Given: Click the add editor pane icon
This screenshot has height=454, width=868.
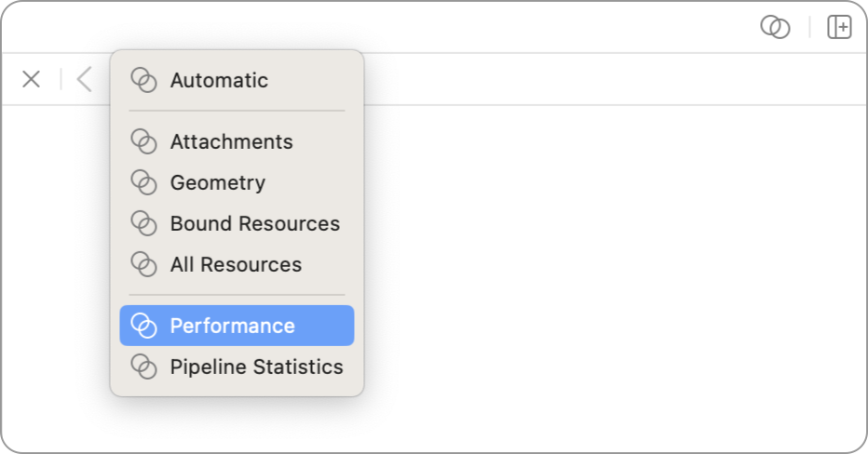Looking at the screenshot, I should (839, 28).
